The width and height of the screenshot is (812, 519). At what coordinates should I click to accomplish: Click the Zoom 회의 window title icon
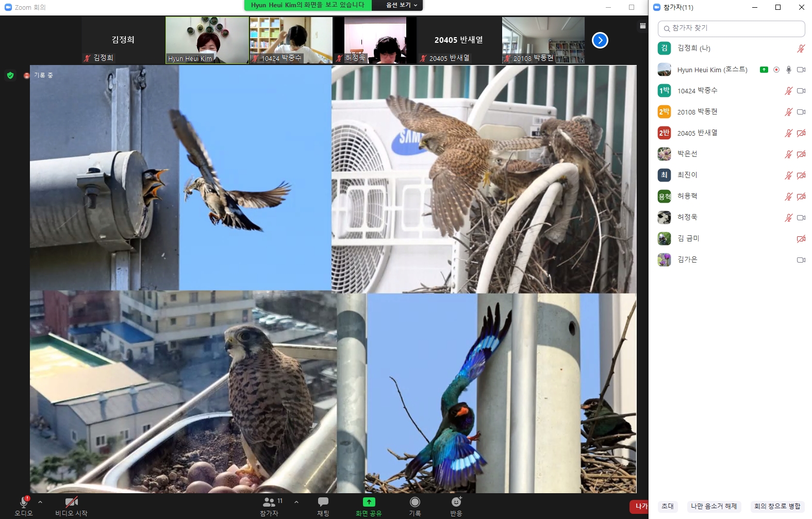[x=8, y=7]
